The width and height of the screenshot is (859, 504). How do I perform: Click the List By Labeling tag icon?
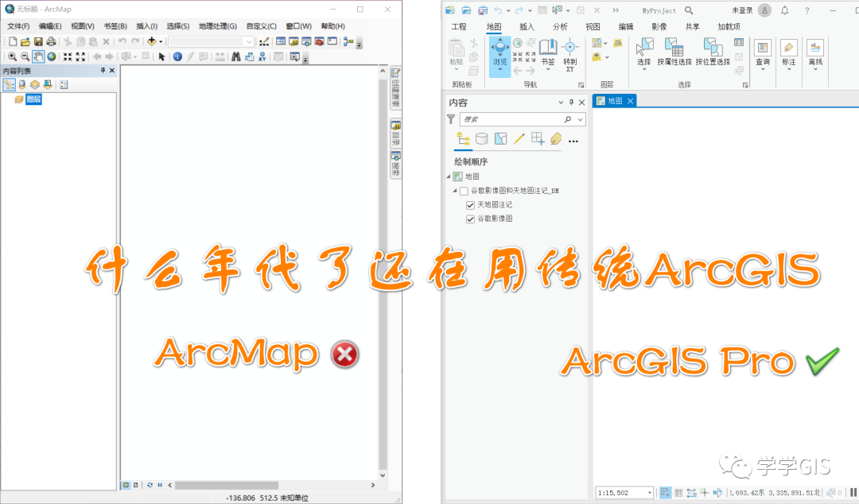click(556, 139)
